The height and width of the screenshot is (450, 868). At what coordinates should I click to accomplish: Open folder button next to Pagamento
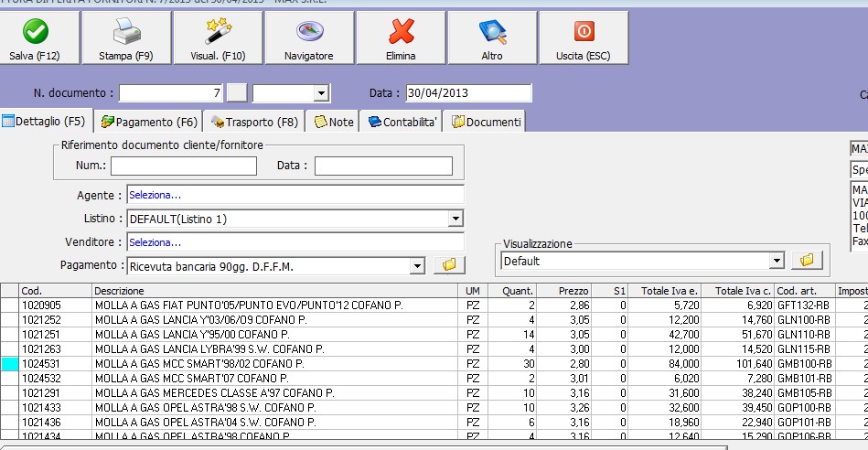point(449,265)
